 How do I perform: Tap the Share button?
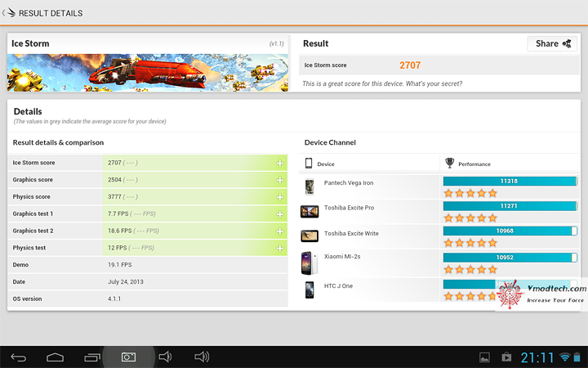tap(552, 43)
